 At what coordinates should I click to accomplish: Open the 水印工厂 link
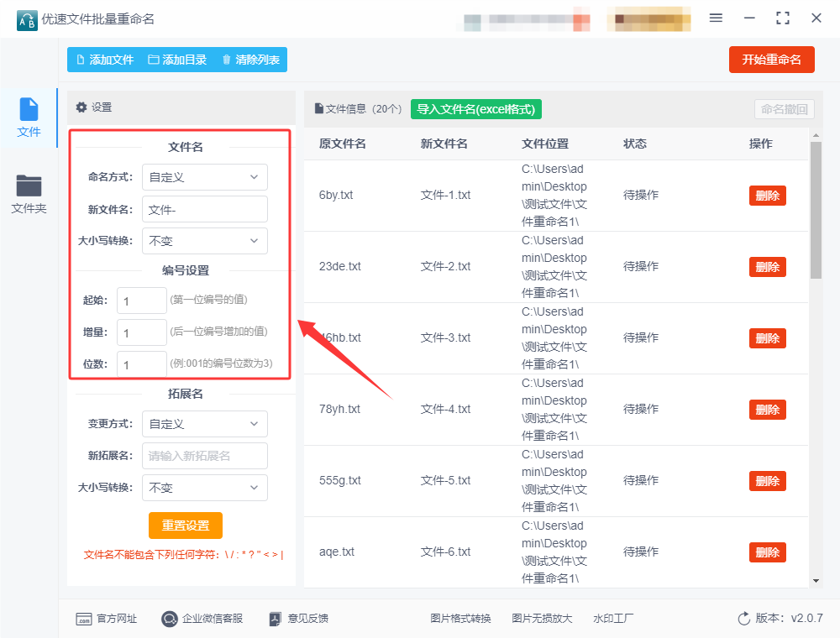click(x=613, y=619)
